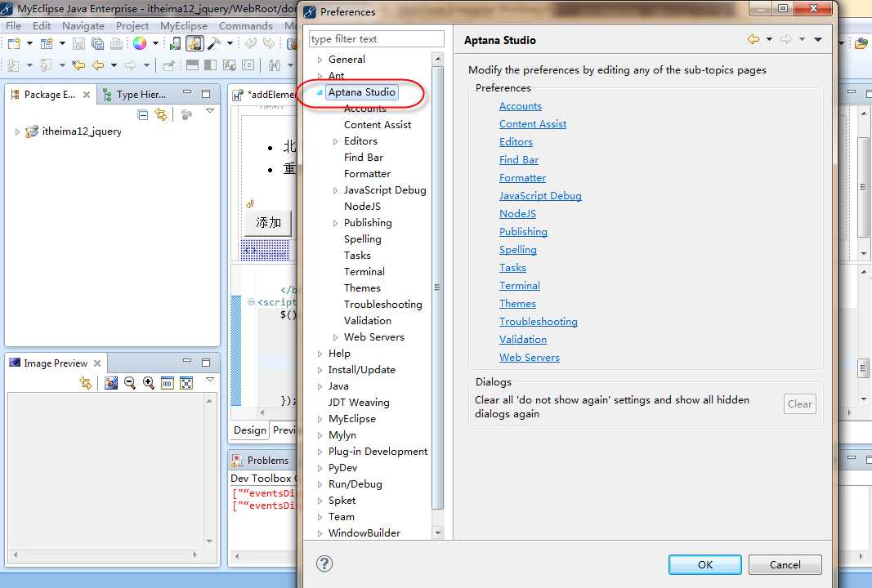872x588 pixels.
Task: Open Image Preview view menu triangle
Action: [210, 380]
